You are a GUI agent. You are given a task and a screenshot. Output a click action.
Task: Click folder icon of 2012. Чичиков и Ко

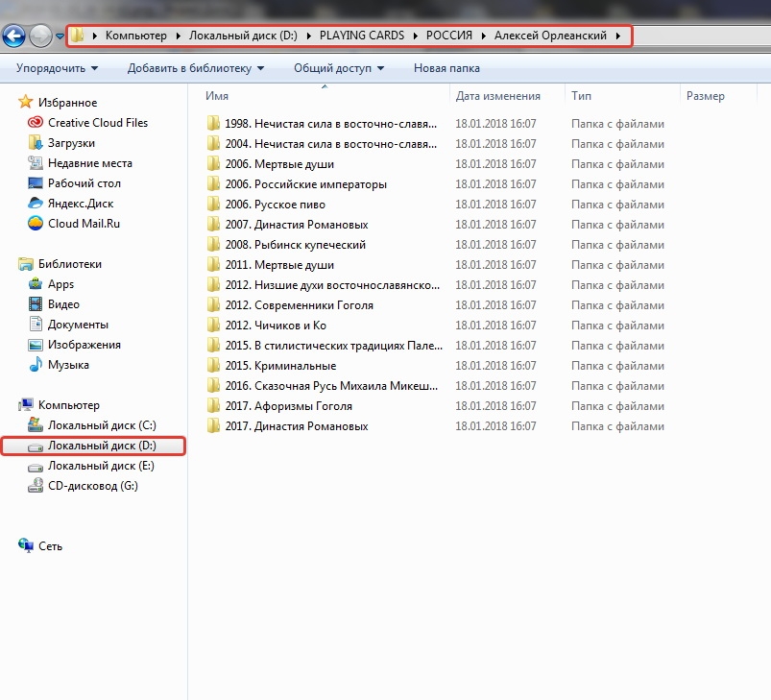click(213, 325)
